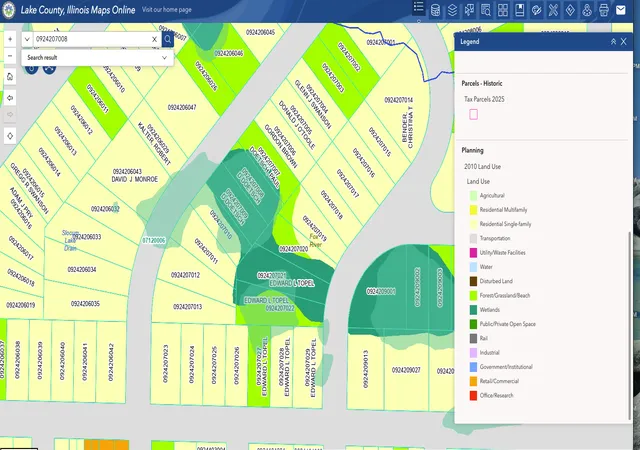Screen dimensions: 640x450
Task: Click the Retail/Commercial orange swatch
Action: 473,381
